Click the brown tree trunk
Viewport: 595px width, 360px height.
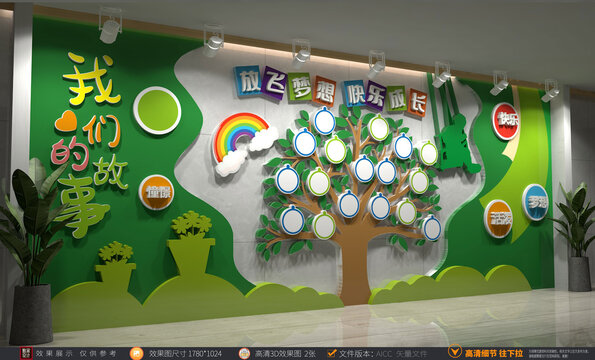(x=354, y=266)
